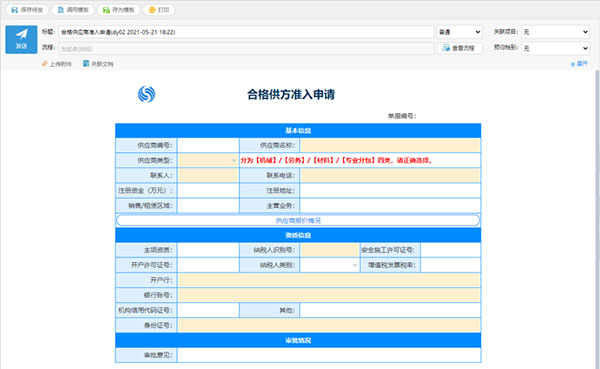Screen dimensions: 600x369
Task: Click the 联系电话 contact phone field
Action: coord(390,175)
